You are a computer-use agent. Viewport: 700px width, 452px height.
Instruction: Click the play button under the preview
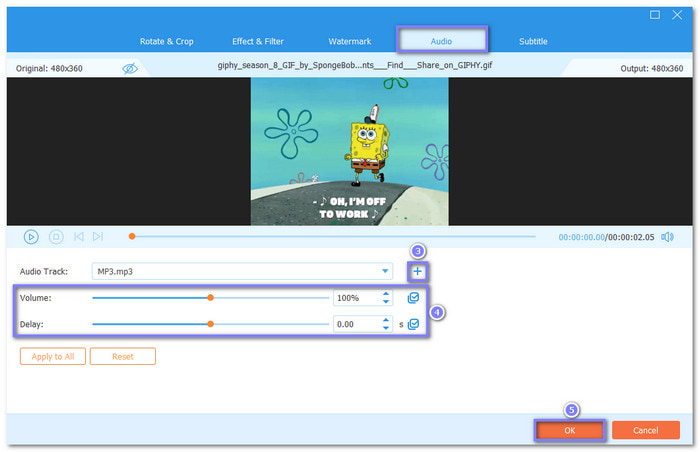point(31,237)
